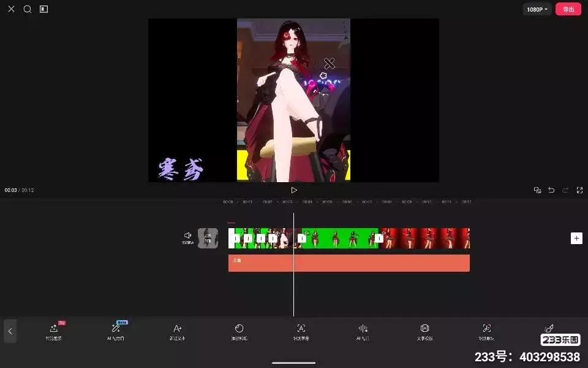
Task: Open the 文字模板 text template tool
Action: pyautogui.click(x=424, y=332)
